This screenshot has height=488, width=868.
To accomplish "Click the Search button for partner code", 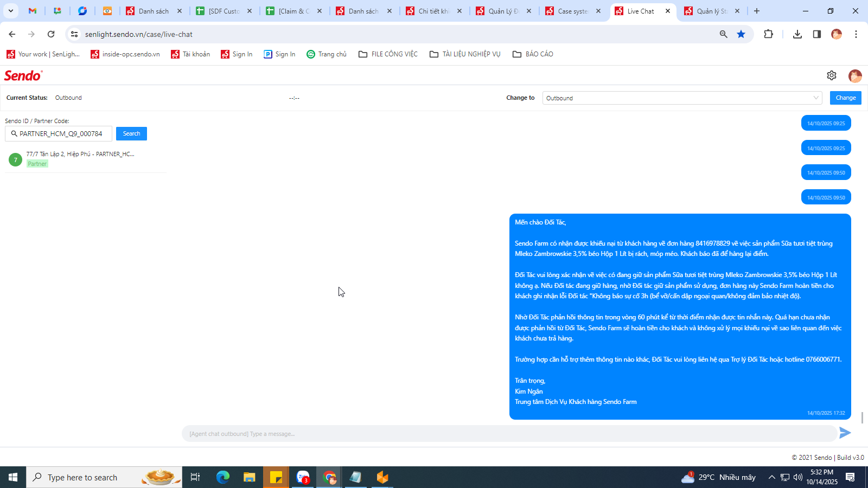I will tap(131, 133).
